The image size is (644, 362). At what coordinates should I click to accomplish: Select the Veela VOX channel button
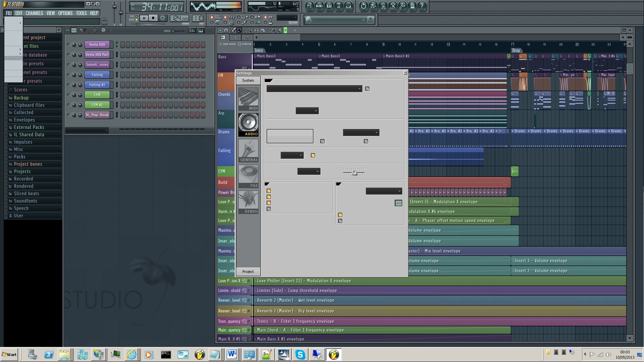click(x=97, y=45)
